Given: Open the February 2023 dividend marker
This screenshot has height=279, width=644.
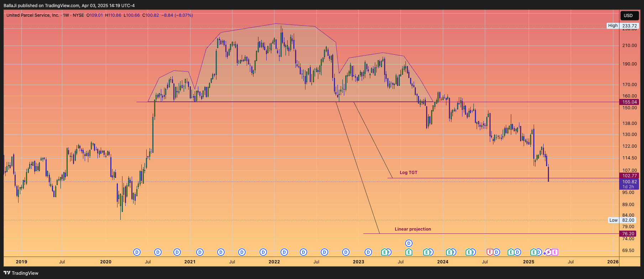Looking at the screenshot, I should 368,252.
